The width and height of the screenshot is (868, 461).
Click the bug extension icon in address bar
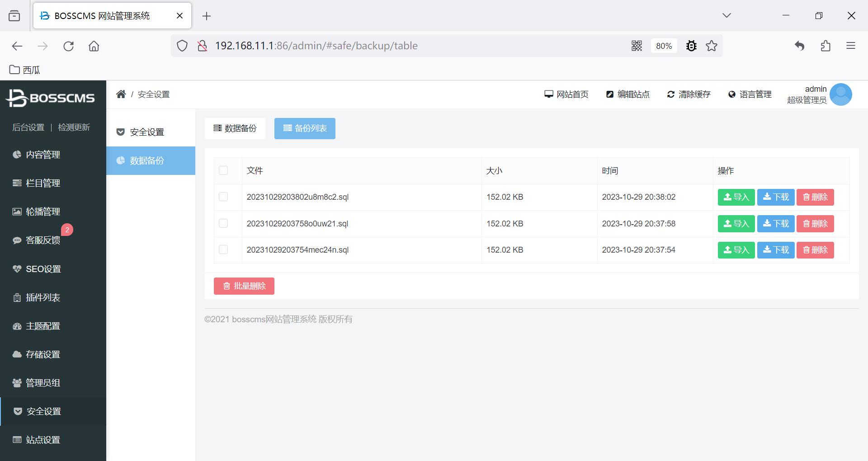tap(691, 46)
